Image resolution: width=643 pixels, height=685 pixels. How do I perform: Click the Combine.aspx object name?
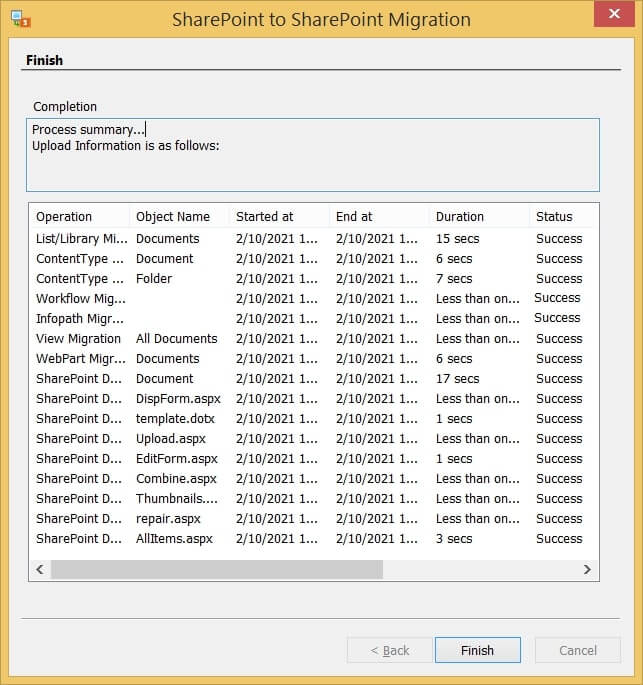pyautogui.click(x=176, y=479)
